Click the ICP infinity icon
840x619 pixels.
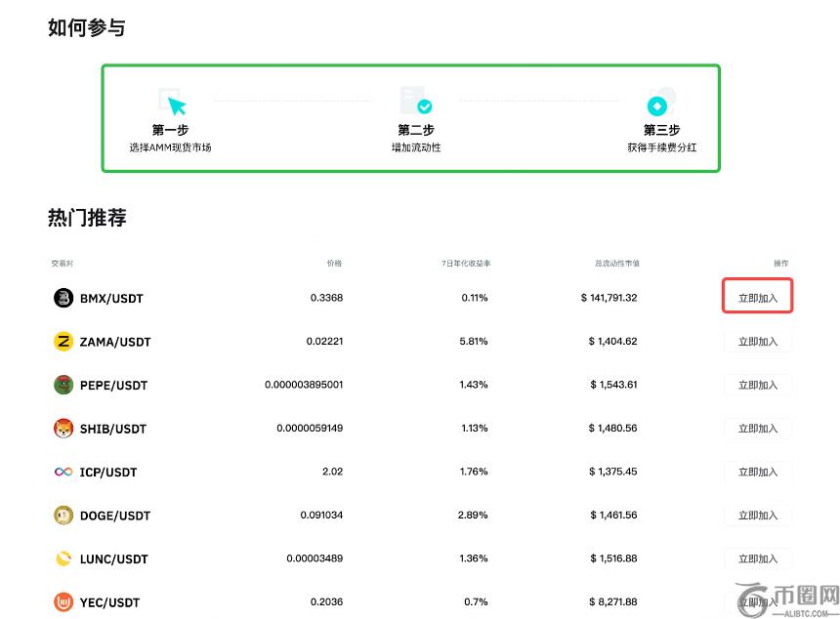click(x=63, y=472)
